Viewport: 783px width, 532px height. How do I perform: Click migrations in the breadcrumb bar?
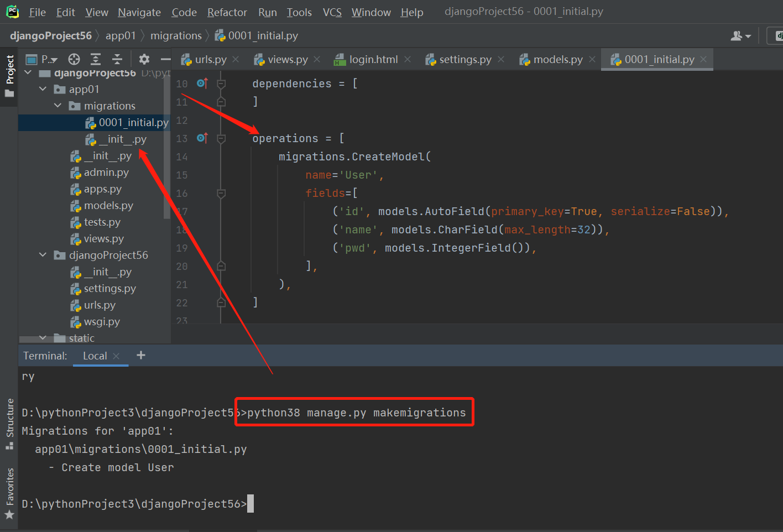[x=176, y=35]
